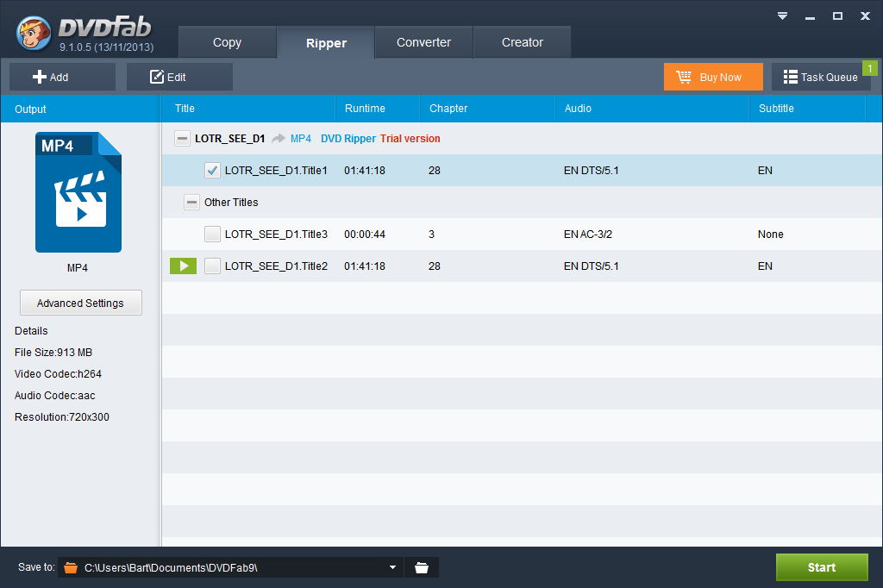Tick the LOTR_SEE_D1.Title3 checkbox
This screenshot has height=588, width=883.
(x=212, y=235)
